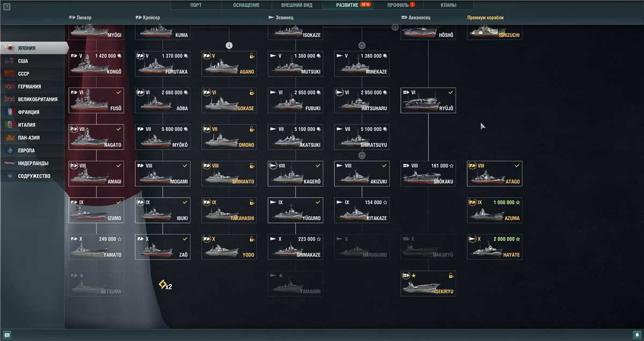Switch to the Кланы tab
This screenshot has width=644, height=341.
(449, 5)
